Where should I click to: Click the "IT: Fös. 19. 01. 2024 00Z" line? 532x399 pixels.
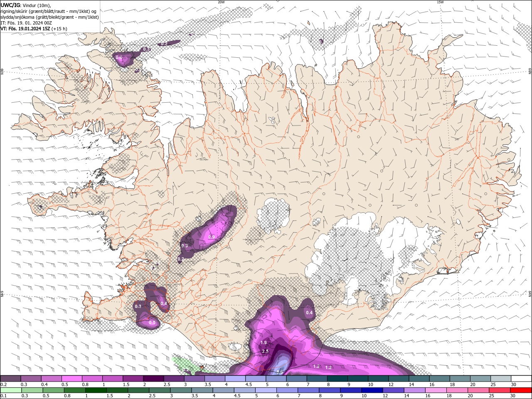[26, 23]
